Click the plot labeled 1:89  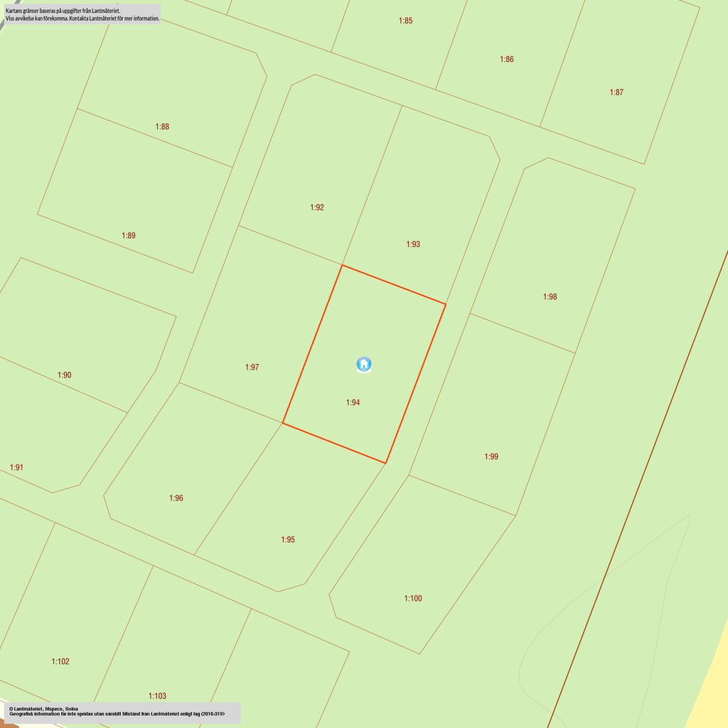pos(129,235)
